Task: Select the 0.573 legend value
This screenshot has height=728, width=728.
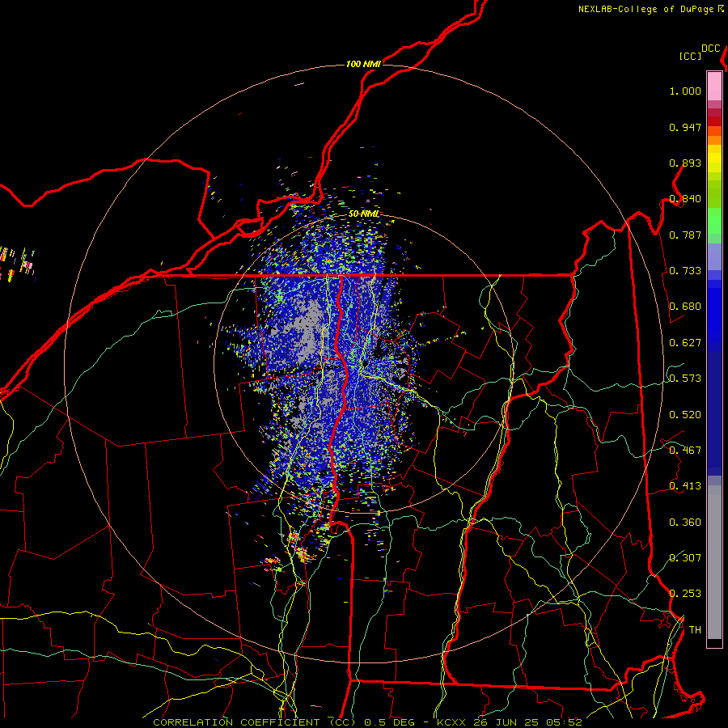Action: (685, 379)
